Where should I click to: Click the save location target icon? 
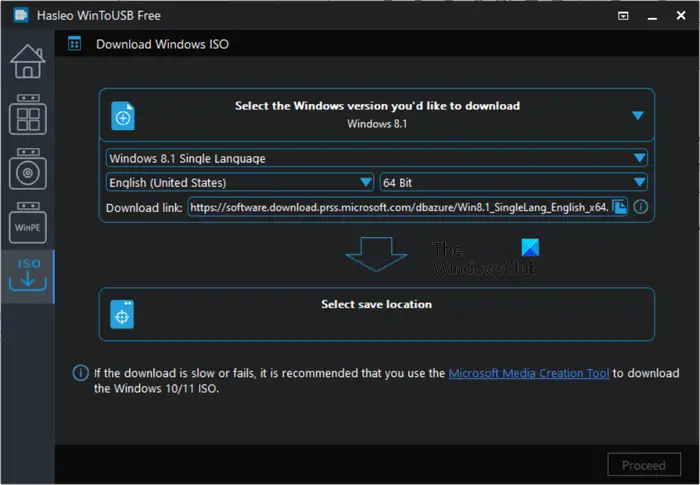[122, 314]
